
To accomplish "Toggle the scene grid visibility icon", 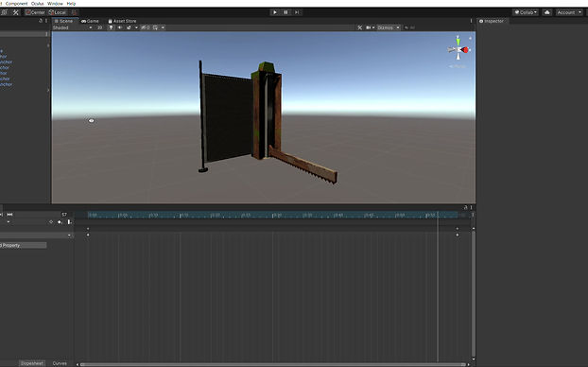I will (x=155, y=27).
